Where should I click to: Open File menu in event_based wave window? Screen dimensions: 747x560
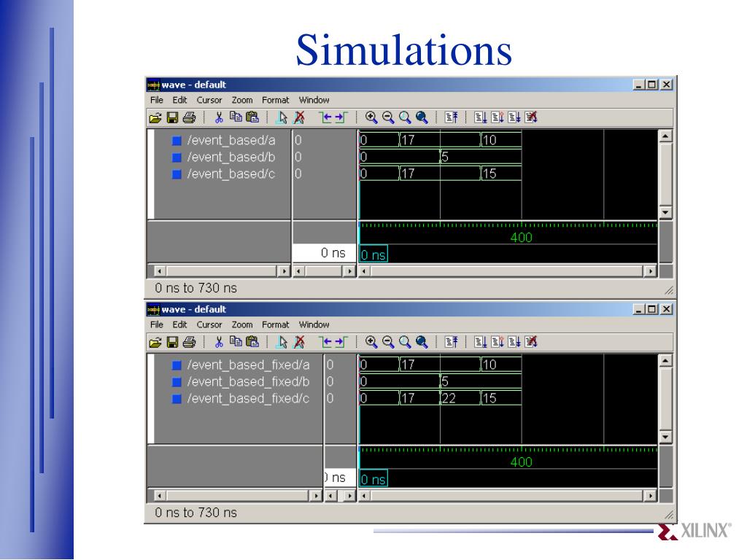click(157, 100)
